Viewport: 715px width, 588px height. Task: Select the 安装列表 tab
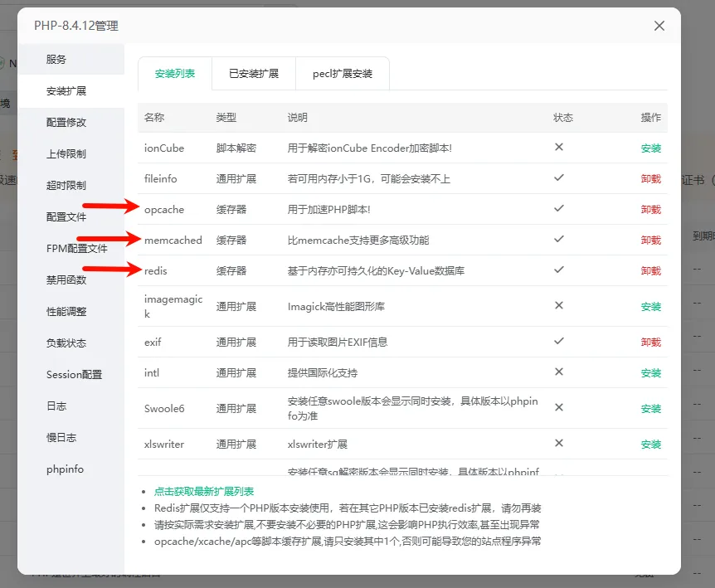click(x=175, y=74)
